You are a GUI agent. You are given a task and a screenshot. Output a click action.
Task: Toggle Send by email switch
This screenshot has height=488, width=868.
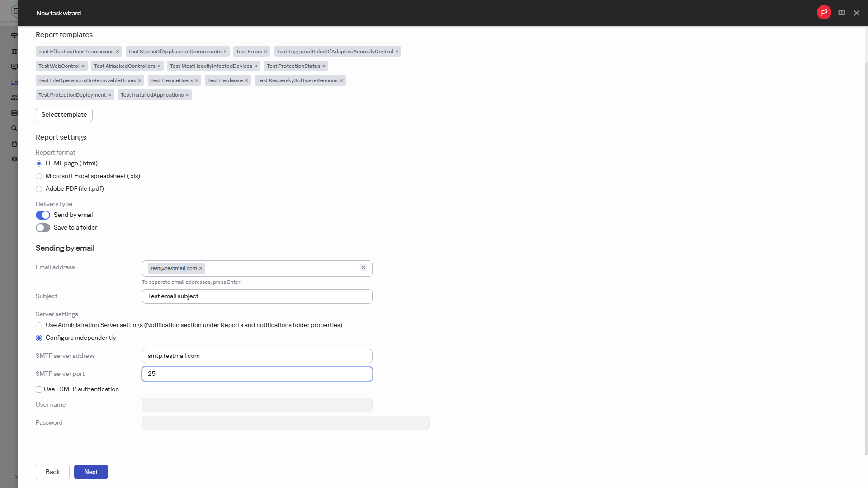point(43,215)
